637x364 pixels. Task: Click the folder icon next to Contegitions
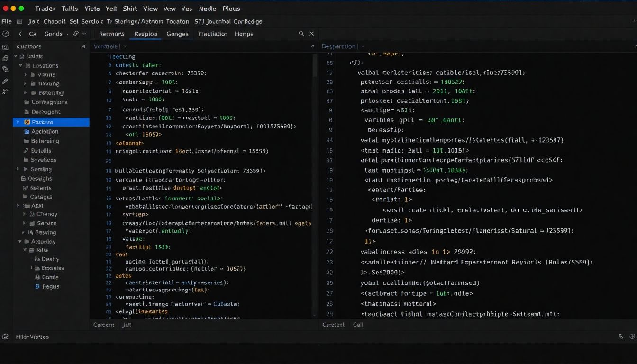click(x=27, y=102)
